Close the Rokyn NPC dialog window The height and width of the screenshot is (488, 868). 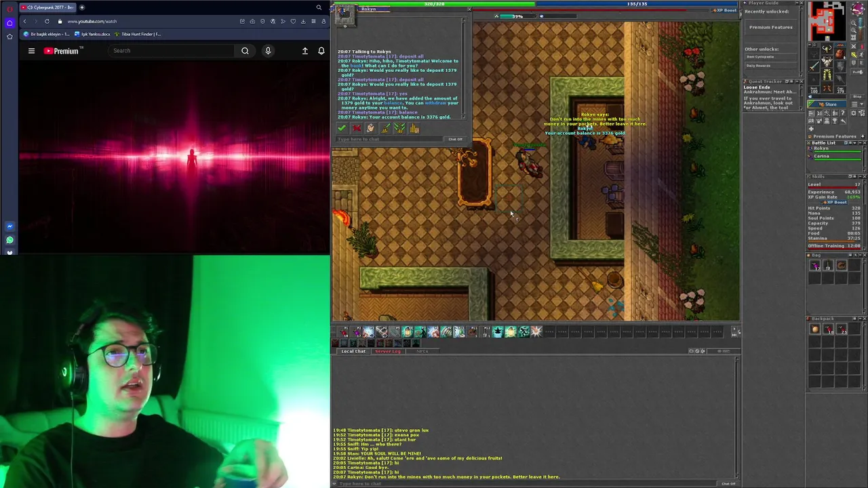pyautogui.click(x=469, y=9)
